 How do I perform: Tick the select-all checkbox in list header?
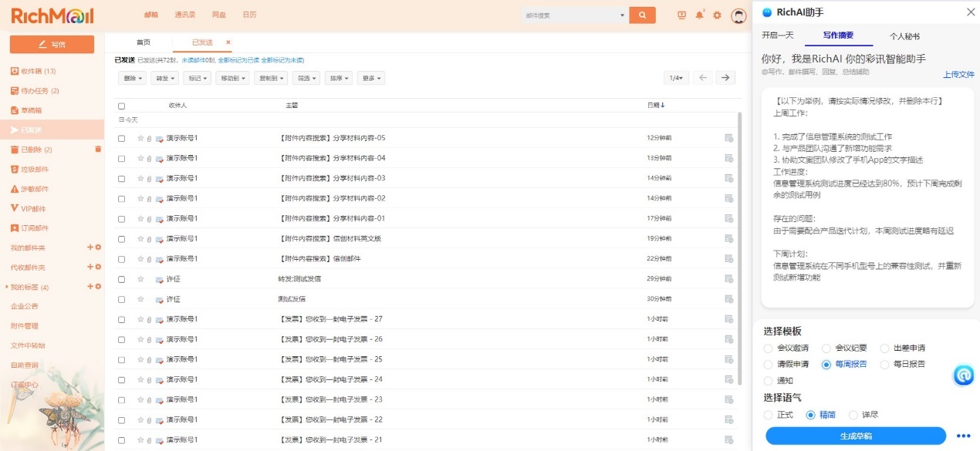[121, 106]
